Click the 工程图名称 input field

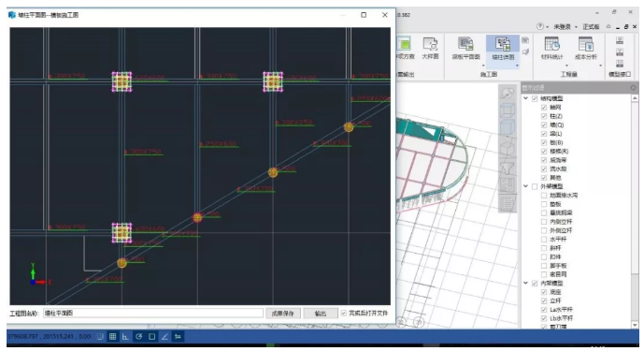[153, 314]
